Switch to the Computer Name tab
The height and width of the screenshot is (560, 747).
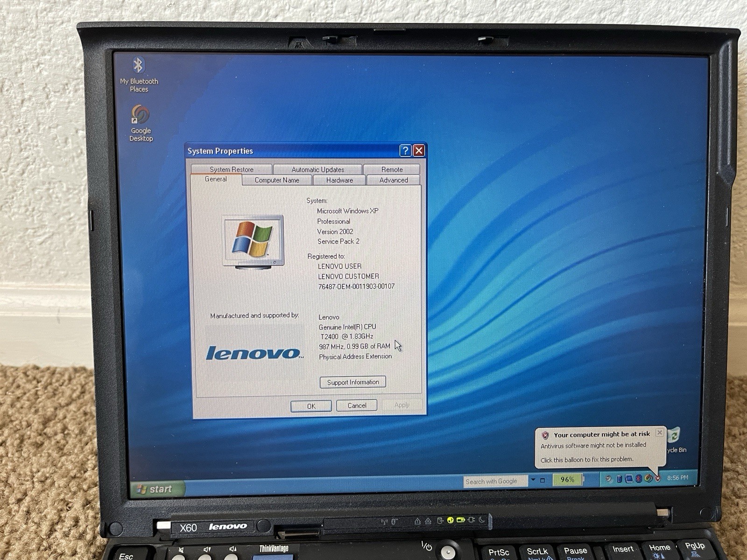tap(277, 180)
